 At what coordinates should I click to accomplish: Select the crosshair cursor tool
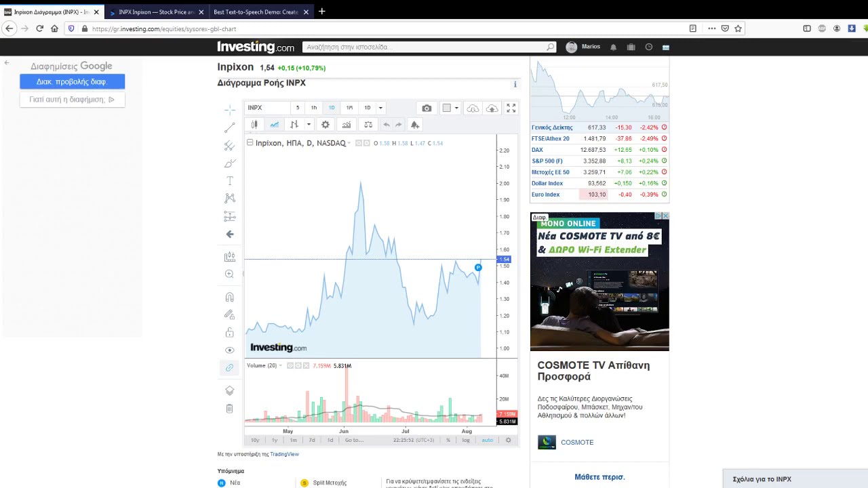click(x=230, y=109)
